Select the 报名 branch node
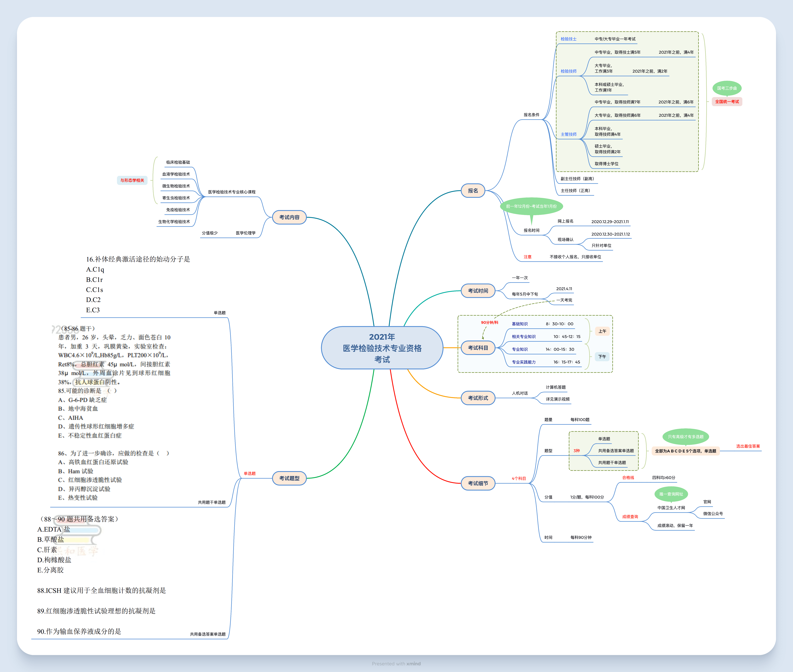The width and height of the screenshot is (793, 672). coord(473,190)
